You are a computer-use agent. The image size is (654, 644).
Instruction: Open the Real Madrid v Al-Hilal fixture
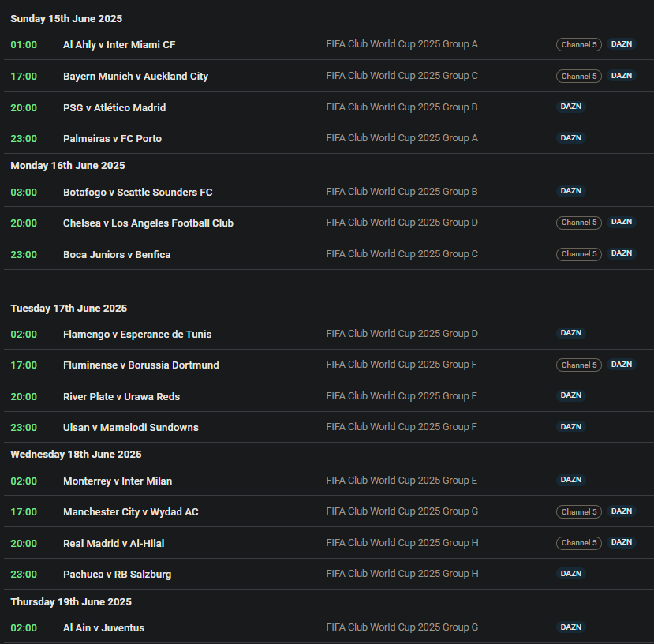coord(114,544)
